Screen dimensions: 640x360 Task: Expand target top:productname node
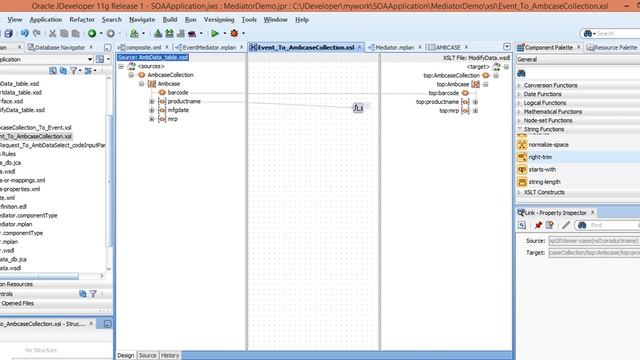tap(476, 102)
